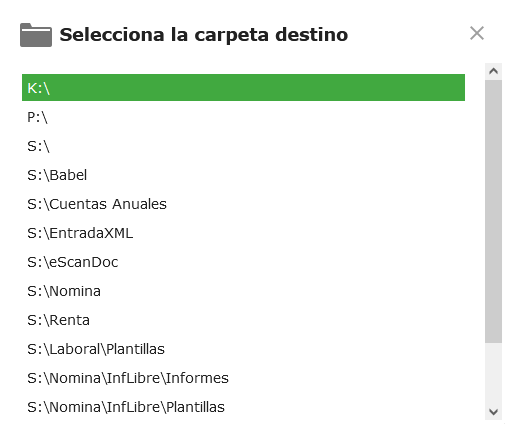Choose the S:\eScanDoc folder

243,262
